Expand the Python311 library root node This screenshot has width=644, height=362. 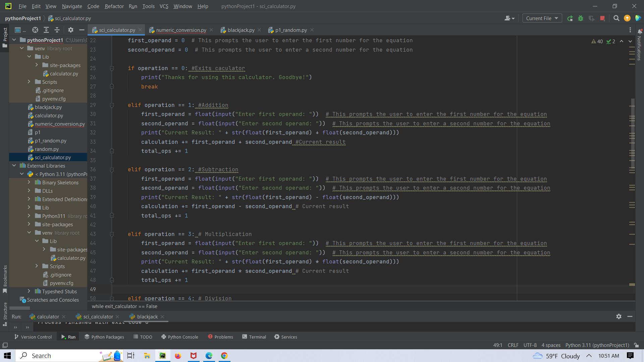click(x=29, y=216)
